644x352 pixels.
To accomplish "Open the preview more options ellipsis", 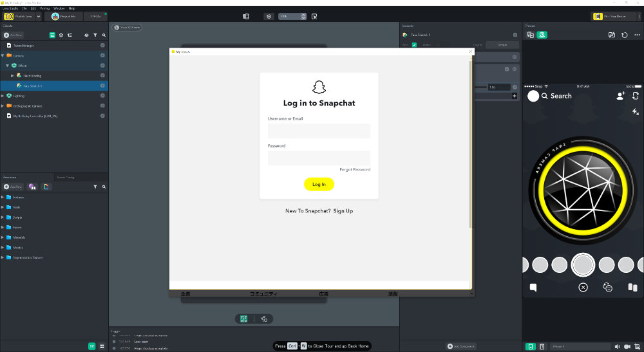I will pos(637,35).
